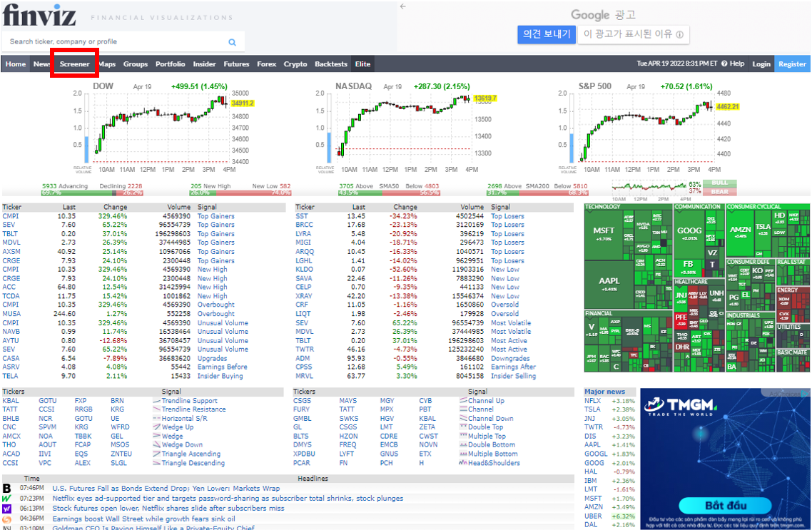Open the Insider menu item
This screenshot has height=530, width=812.
tap(205, 64)
